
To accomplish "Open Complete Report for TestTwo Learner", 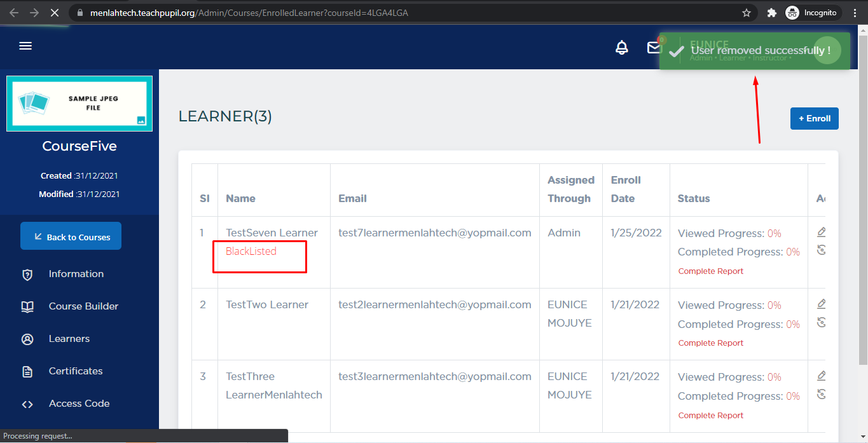I will pos(710,343).
